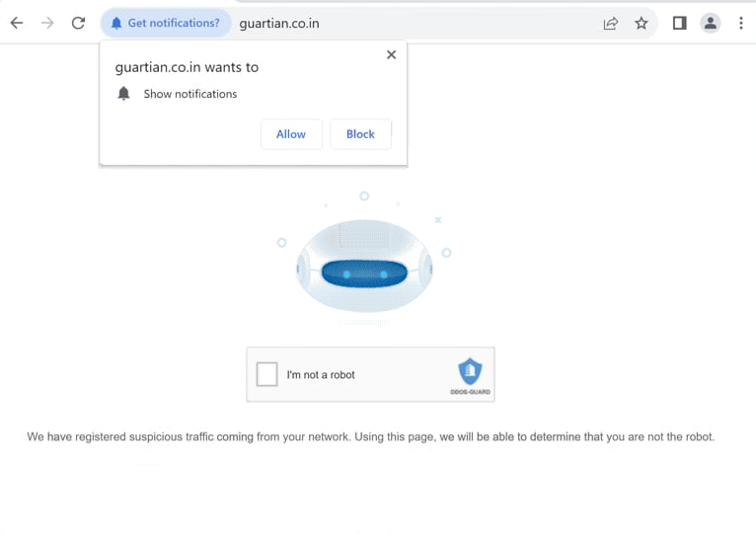Click the 'Get notifications?' chip in address bar

click(166, 23)
